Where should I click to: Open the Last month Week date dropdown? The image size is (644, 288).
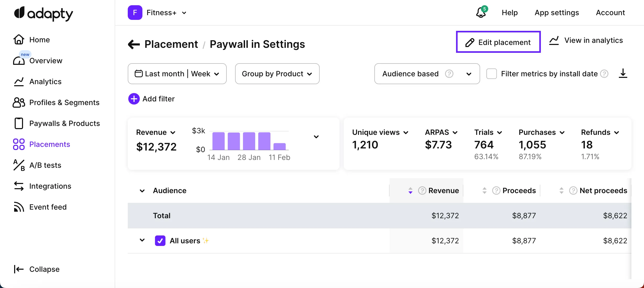177,74
